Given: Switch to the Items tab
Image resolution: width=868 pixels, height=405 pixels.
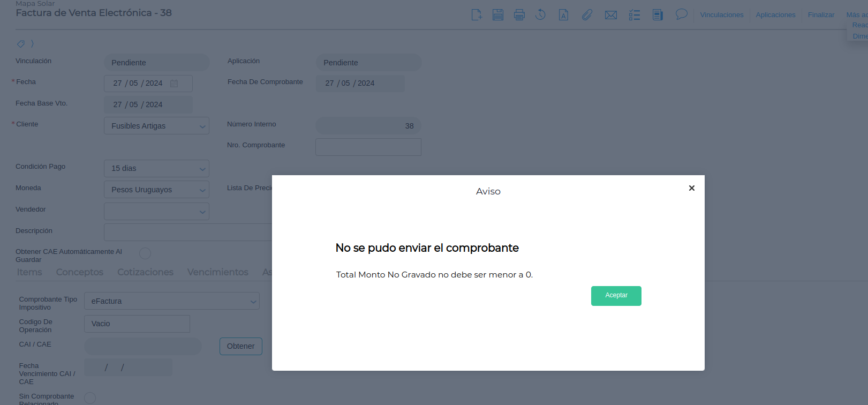Looking at the screenshot, I should tap(29, 272).
